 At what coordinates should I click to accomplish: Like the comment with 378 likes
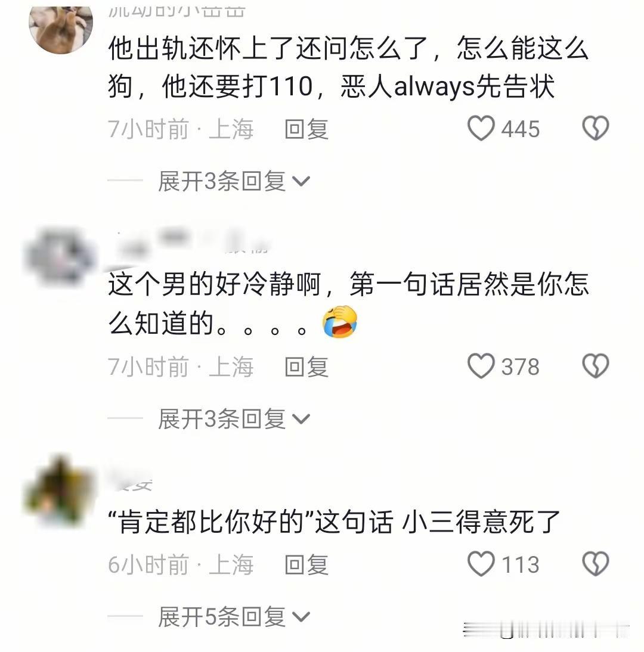(481, 366)
